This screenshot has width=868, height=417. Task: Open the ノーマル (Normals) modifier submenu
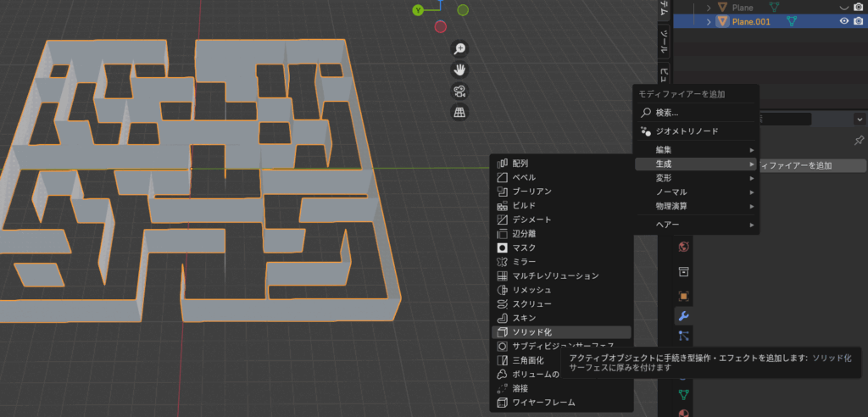(x=696, y=192)
